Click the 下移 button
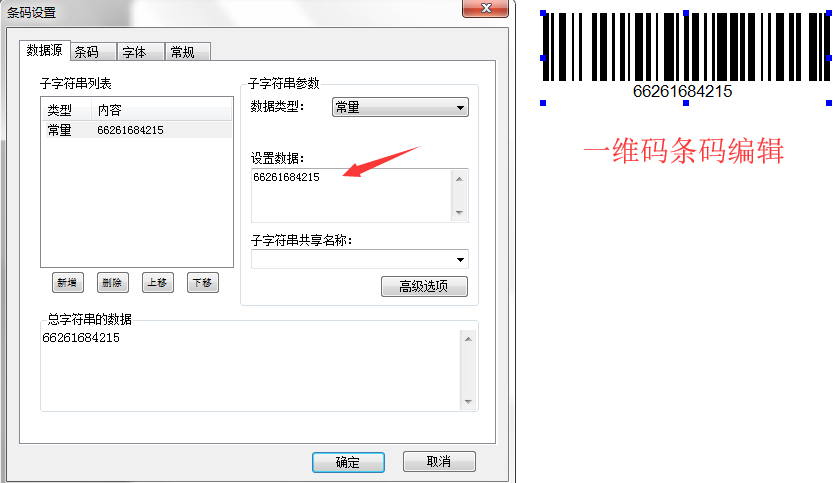835x483 pixels. click(202, 283)
